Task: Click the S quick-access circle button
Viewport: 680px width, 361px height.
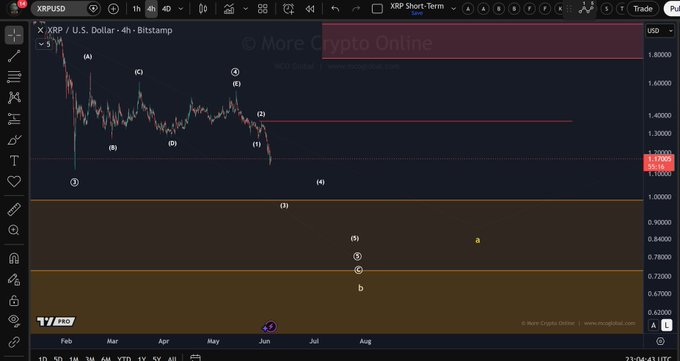Action: (606, 9)
